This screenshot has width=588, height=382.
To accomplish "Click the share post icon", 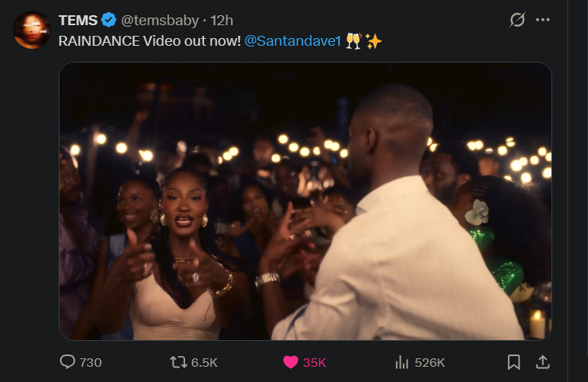I will (x=542, y=362).
